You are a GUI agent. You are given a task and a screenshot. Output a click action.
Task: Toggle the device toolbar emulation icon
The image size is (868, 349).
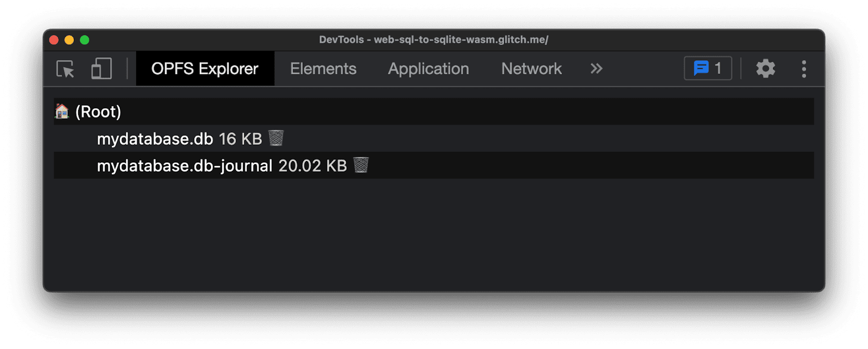click(100, 68)
